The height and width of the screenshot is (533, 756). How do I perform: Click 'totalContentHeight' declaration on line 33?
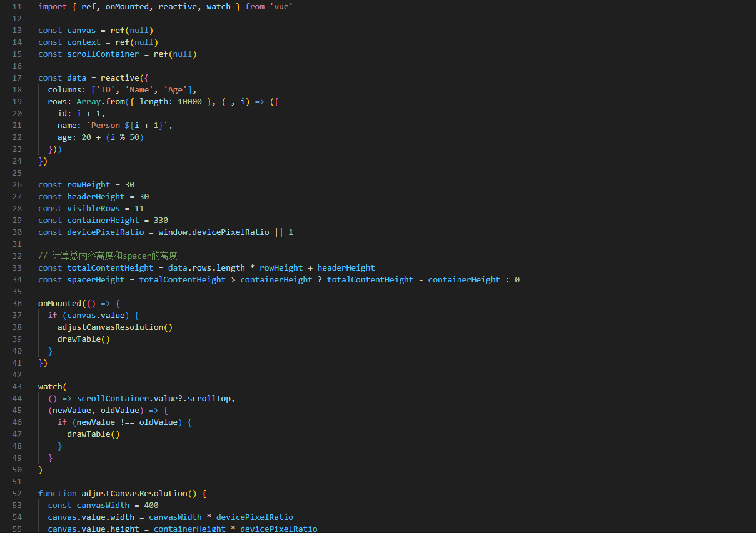[x=110, y=267]
